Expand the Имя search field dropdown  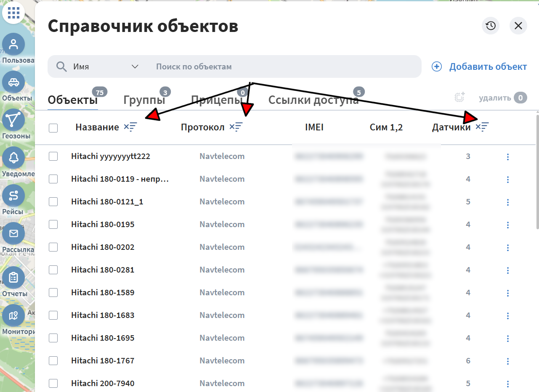[x=135, y=66]
